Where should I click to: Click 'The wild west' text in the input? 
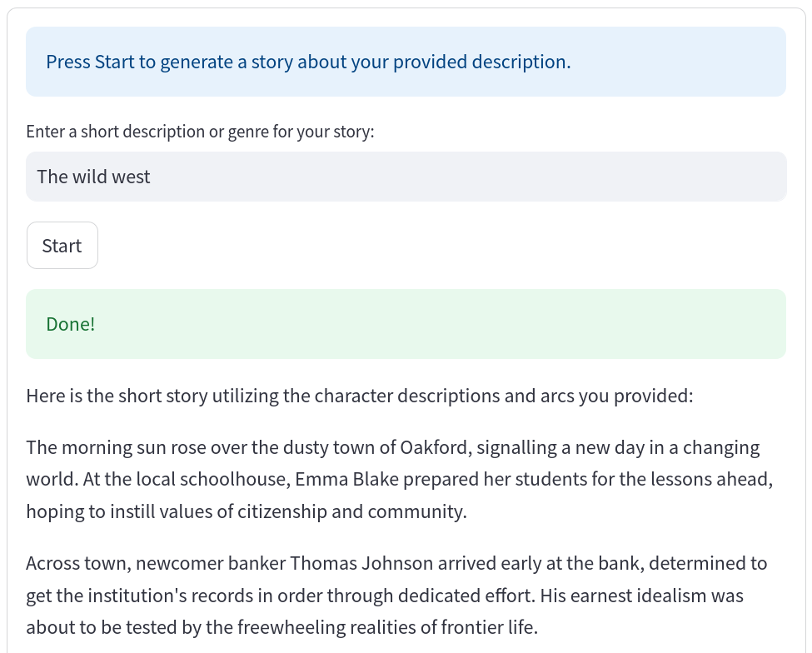point(94,177)
